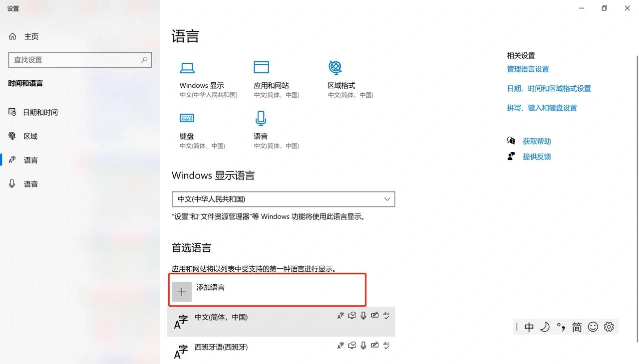Click the text-to-speech icon on 西班牙语(西班牙) row
Image resolution: width=639 pixels, height=364 pixels.
[x=352, y=345]
